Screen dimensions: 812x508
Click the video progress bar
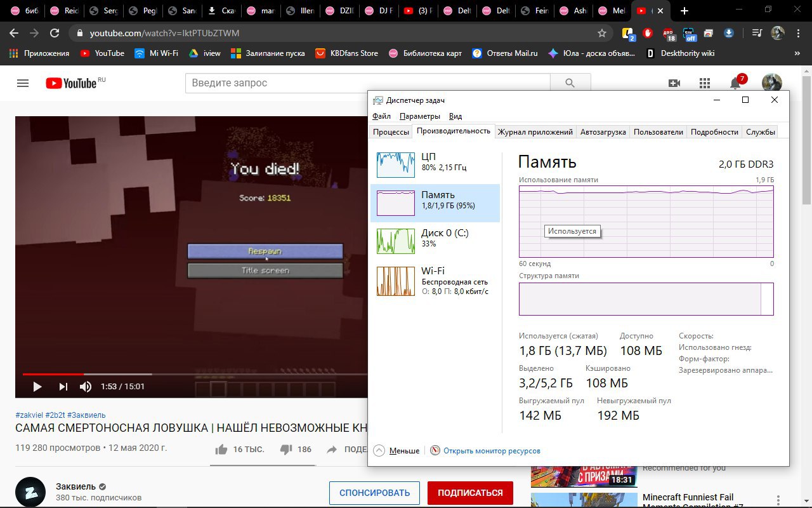pos(195,374)
